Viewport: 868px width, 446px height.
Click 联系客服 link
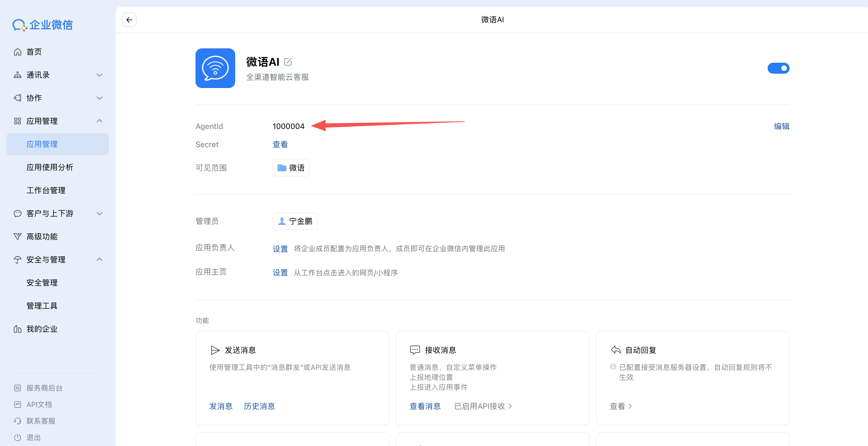coord(41,421)
